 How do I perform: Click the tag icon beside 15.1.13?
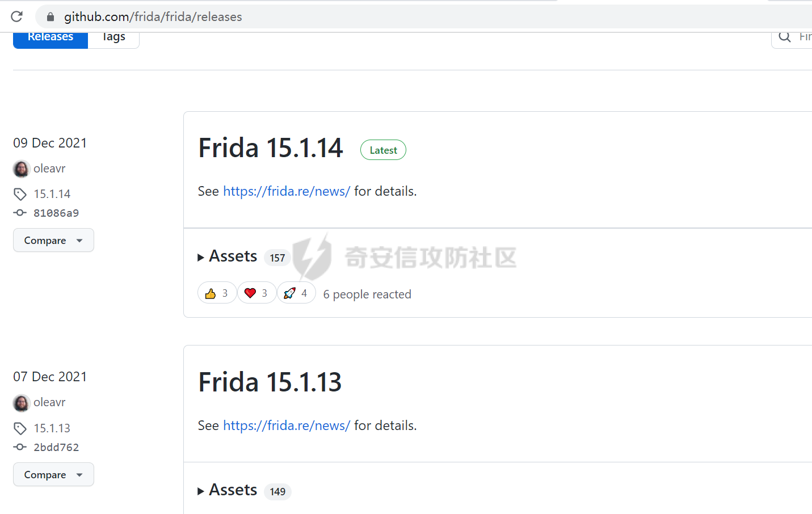coord(20,428)
